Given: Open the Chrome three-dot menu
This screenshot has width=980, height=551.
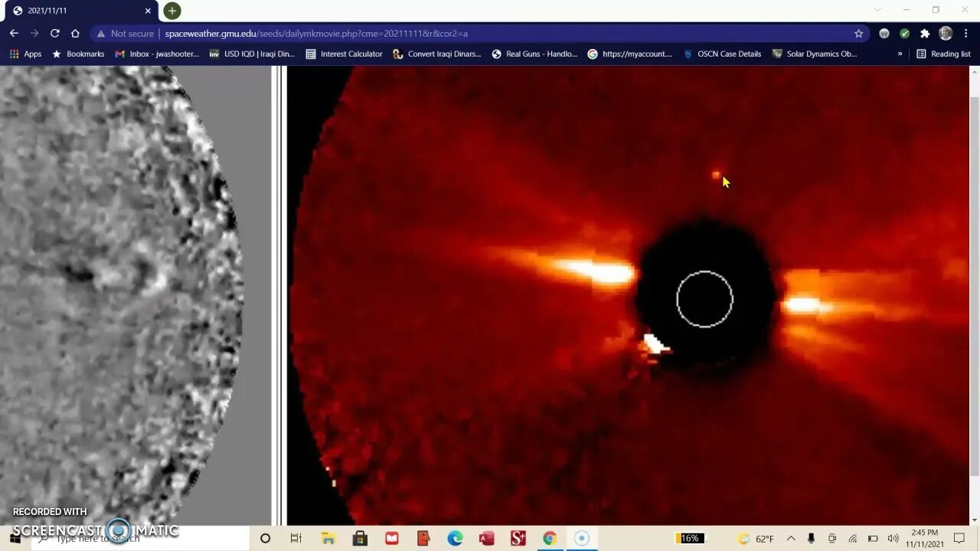Looking at the screenshot, I should coord(965,34).
